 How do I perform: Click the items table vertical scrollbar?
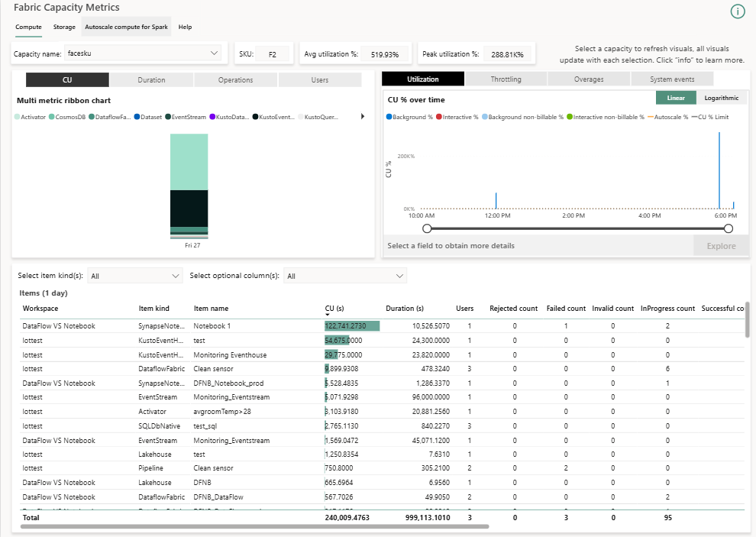point(748,319)
